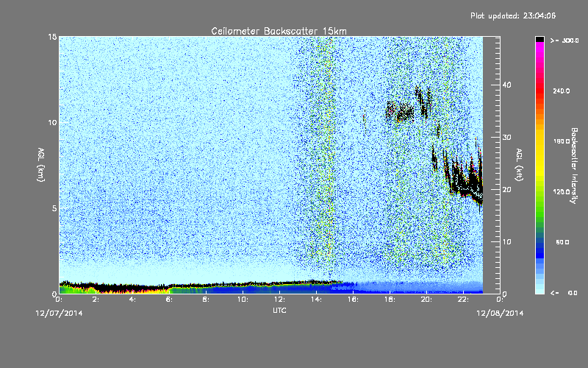Click the 6: hour label on x-axis

pyautogui.click(x=169, y=300)
